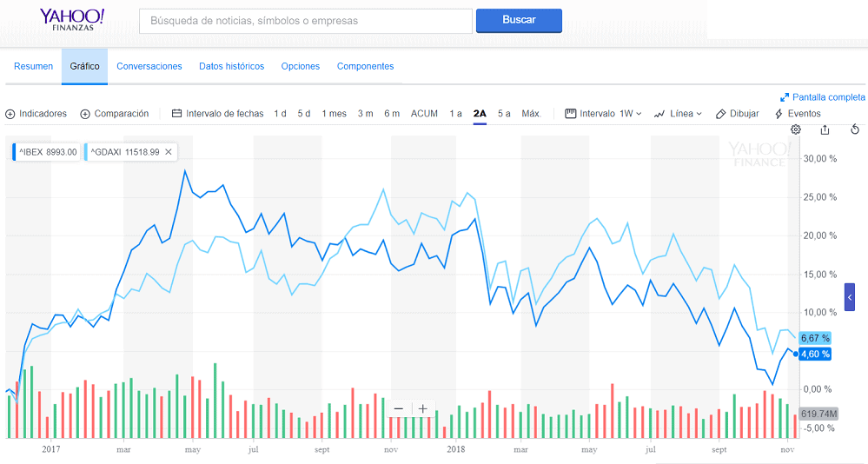Open Pantalla completa full screen view
This screenshot has height=464, width=868.
[823, 97]
